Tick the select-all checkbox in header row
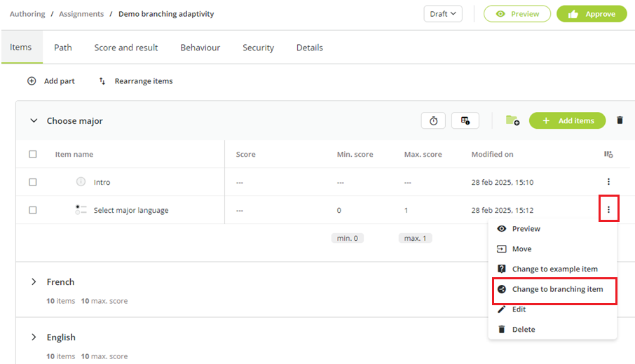The image size is (635, 364). click(33, 154)
